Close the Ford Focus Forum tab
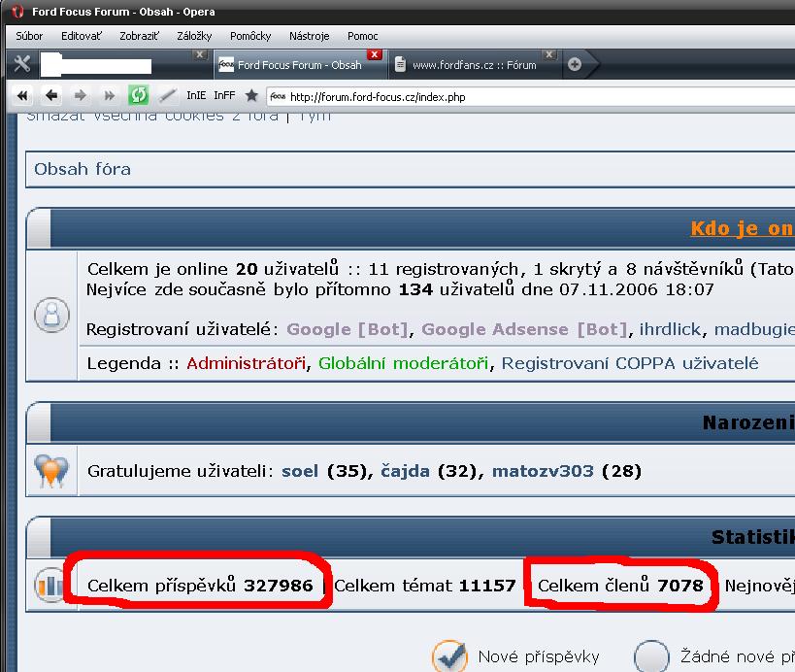The height and width of the screenshot is (672, 795). click(x=375, y=55)
